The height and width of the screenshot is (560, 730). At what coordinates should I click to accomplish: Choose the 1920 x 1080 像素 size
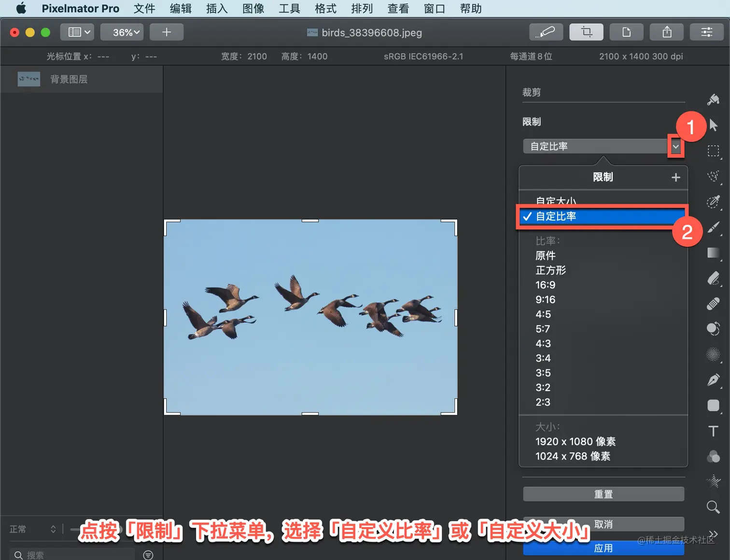pos(576,441)
